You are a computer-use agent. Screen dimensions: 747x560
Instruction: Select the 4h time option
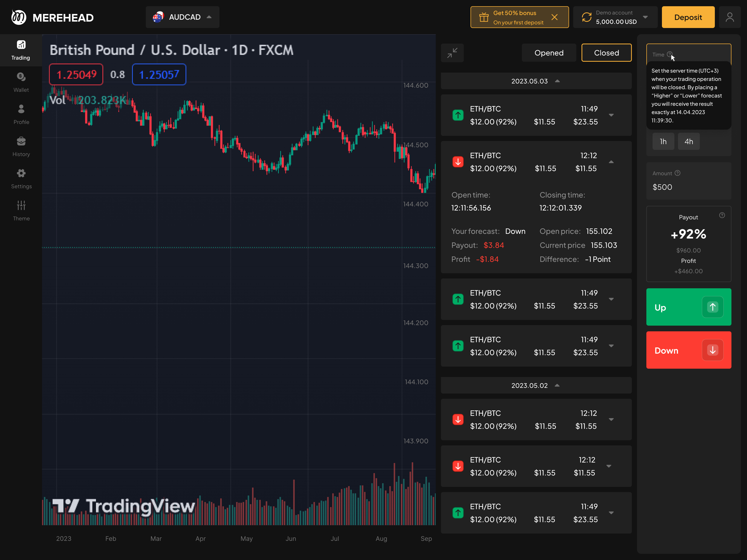689,142
